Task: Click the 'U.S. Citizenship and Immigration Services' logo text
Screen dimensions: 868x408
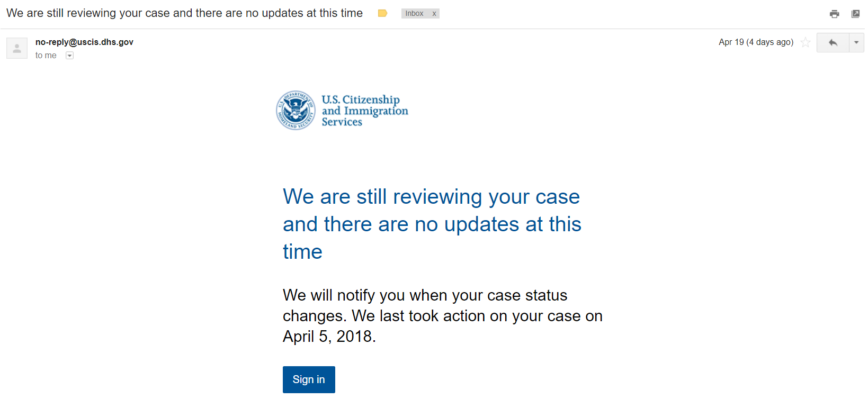Action: (x=365, y=111)
